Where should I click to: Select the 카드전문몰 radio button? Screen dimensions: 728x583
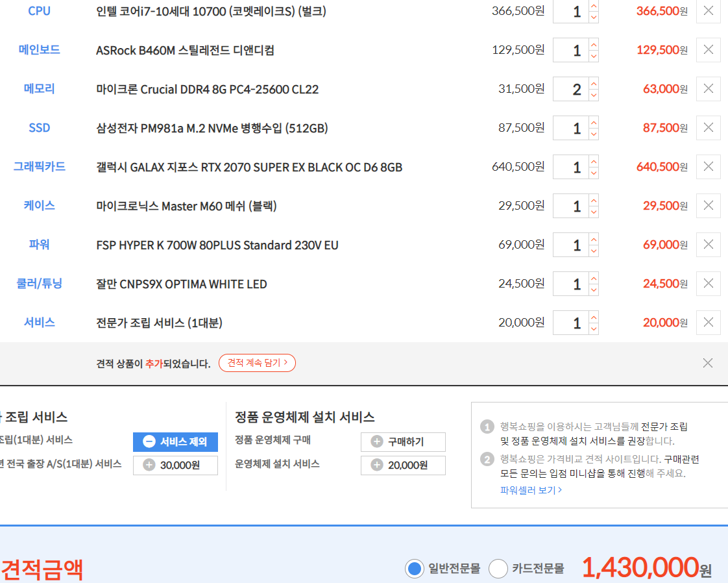click(x=498, y=569)
